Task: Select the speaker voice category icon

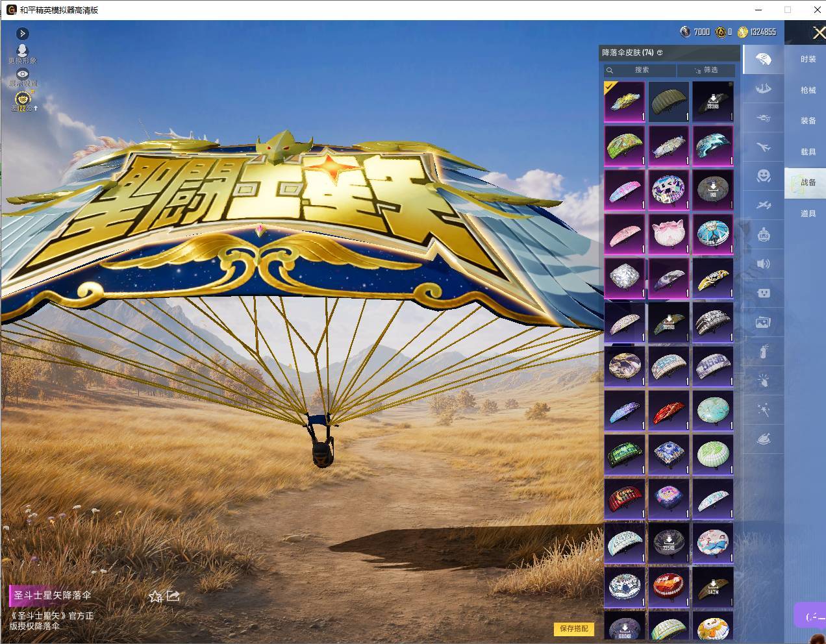Action: (764, 264)
